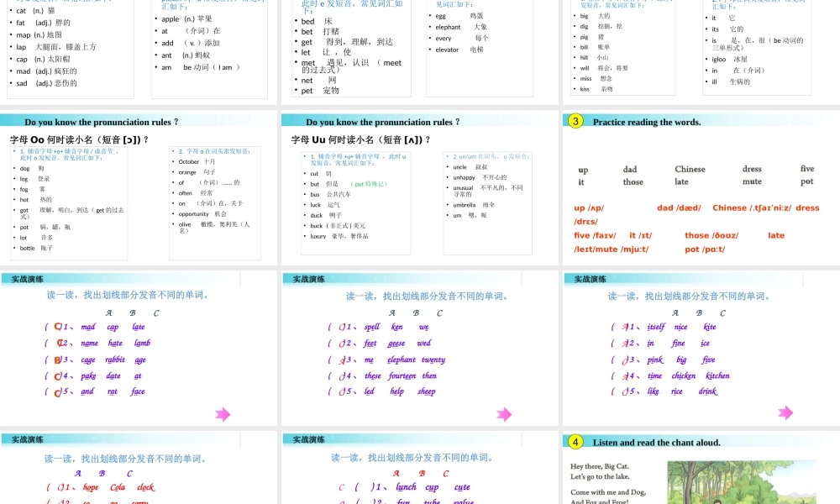Click the 'Practice reading the words.' heading
The width and height of the screenshot is (840, 504).
pos(647,122)
